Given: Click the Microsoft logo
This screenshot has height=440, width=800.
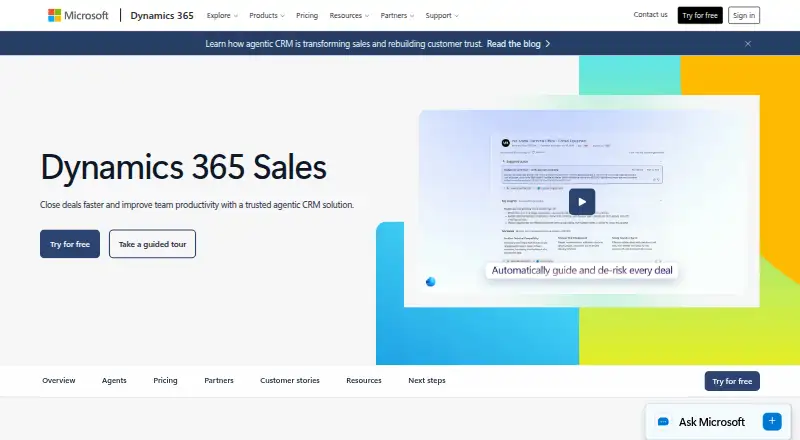Looking at the screenshot, I should [x=78, y=15].
